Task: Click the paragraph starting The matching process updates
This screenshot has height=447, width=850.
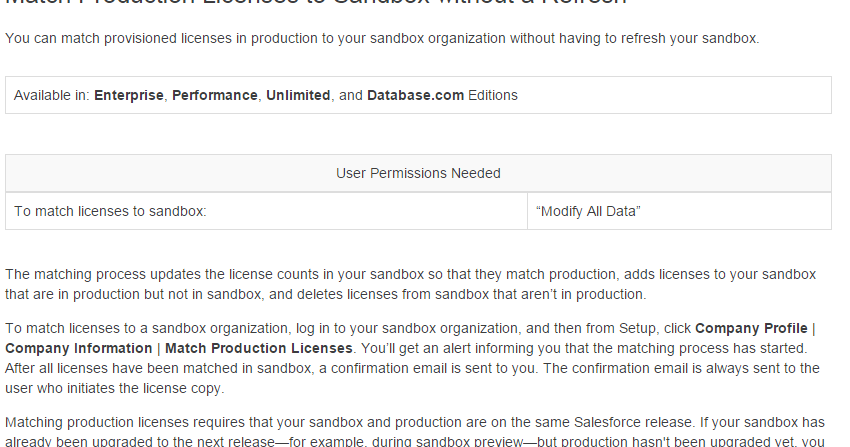Action: coord(410,284)
